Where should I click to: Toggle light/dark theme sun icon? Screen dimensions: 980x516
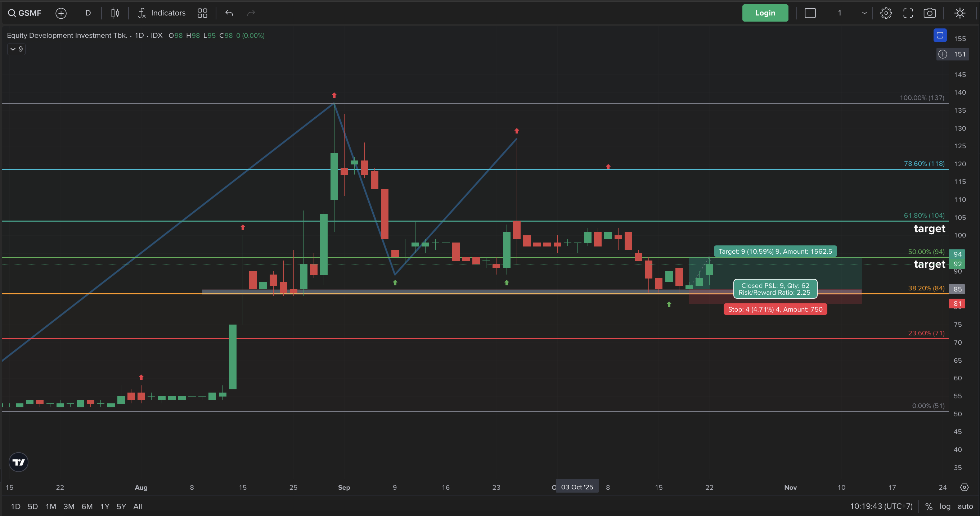pos(960,13)
